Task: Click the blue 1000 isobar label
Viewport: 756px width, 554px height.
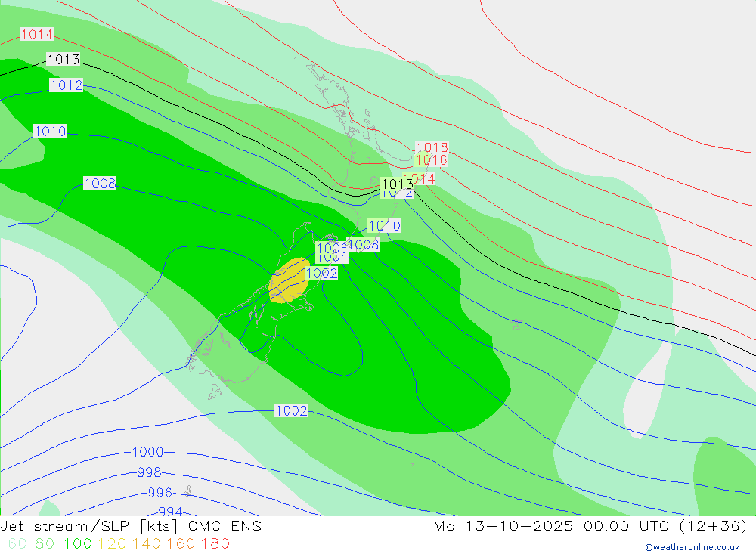Action: [147, 452]
